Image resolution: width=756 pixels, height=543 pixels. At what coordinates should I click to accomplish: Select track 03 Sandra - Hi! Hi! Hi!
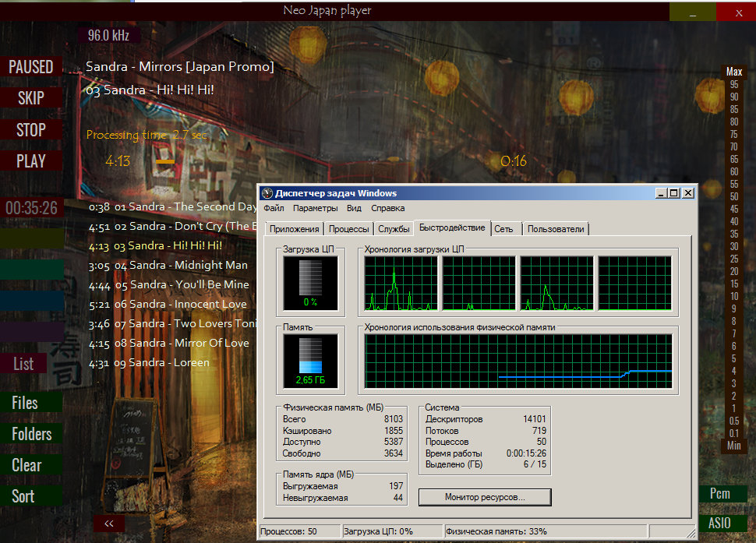tap(155, 245)
